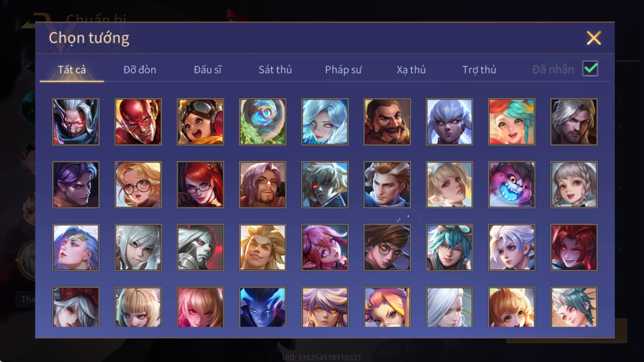Pick the spiky golden-haired smiling hero
The width and height of the screenshot is (644, 362).
262,247
